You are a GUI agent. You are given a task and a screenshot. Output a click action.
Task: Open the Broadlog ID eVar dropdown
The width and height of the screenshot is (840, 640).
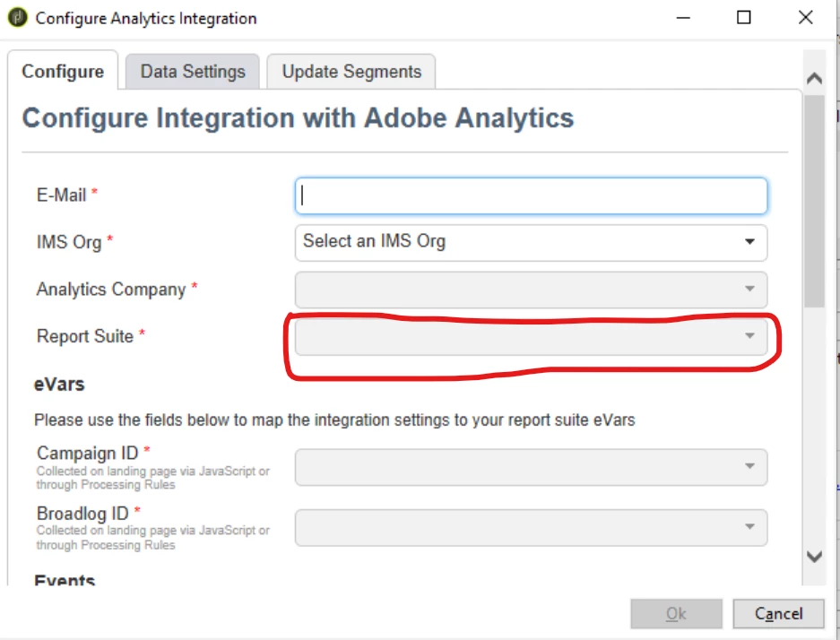click(531, 527)
